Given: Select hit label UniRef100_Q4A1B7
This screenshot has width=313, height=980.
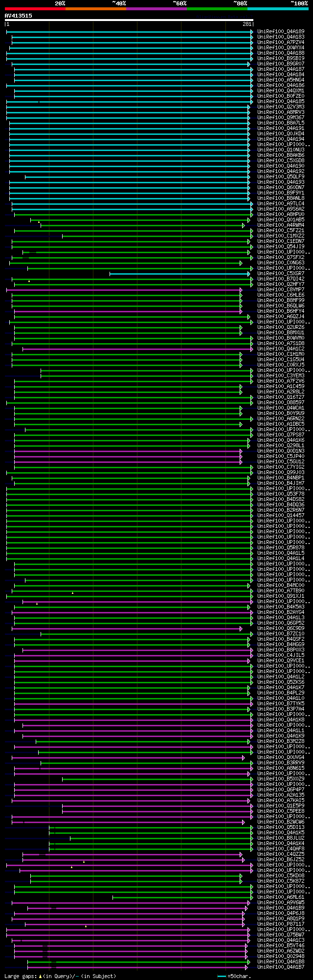Looking at the screenshot, I should click(x=281, y=967).
